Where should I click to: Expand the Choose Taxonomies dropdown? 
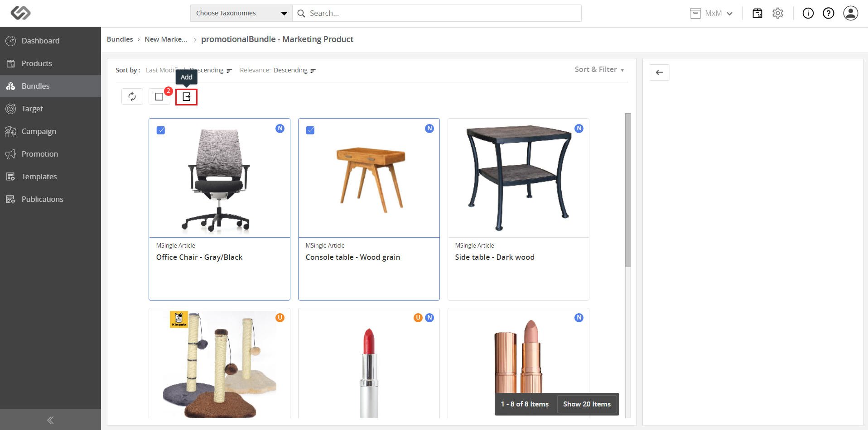(241, 13)
